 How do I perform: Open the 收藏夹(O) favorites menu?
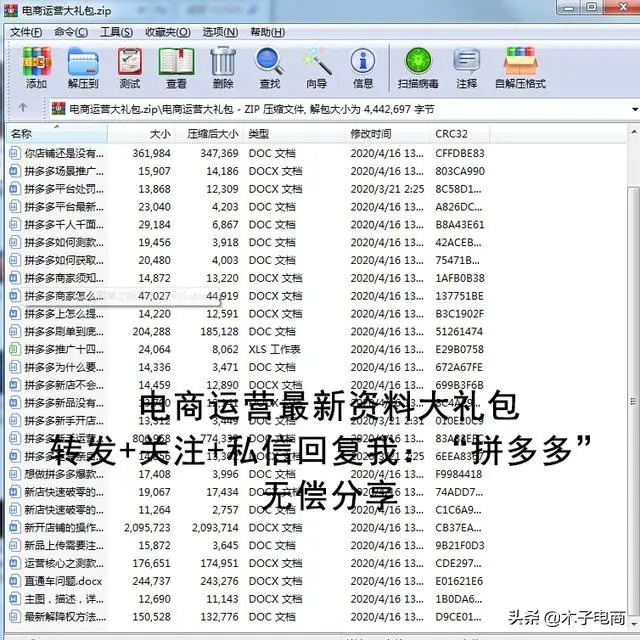coord(167,32)
